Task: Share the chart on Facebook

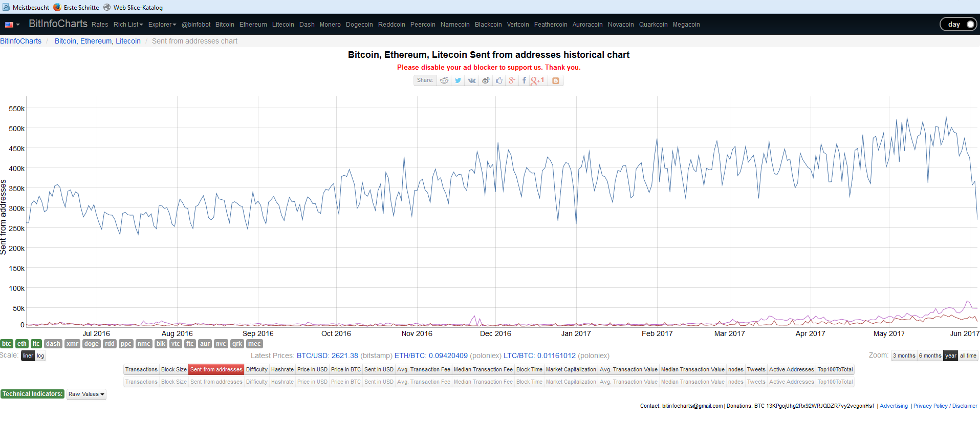Action: click(x=524, y=80)
